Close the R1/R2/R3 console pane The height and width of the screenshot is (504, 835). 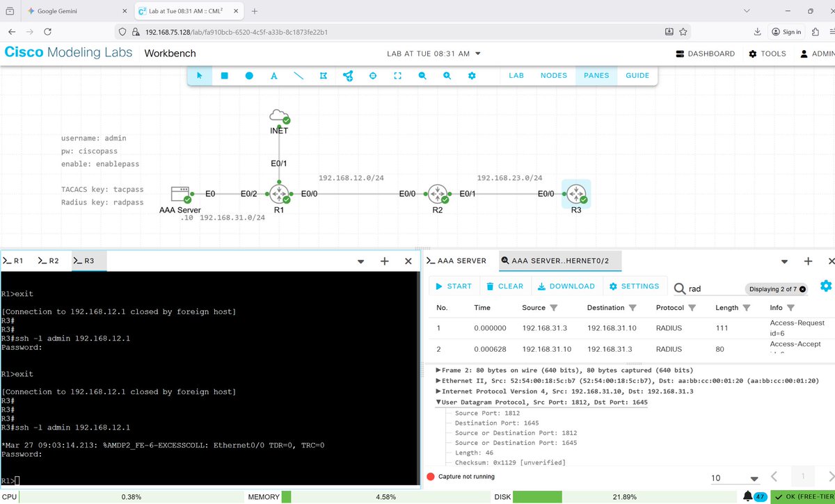(408, 261)
